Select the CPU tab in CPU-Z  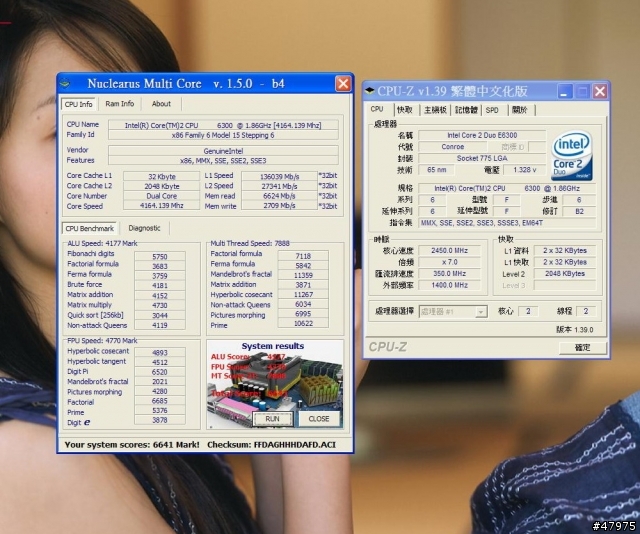[x=377, y=109]
